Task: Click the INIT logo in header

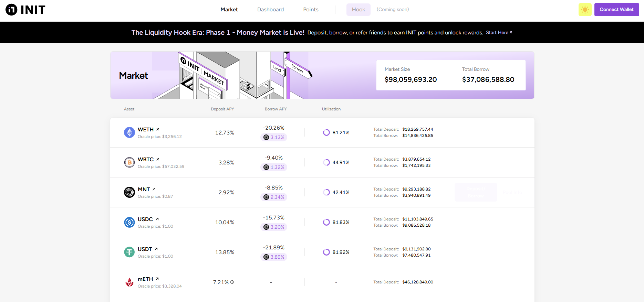Action: click(x=25, y=10)
